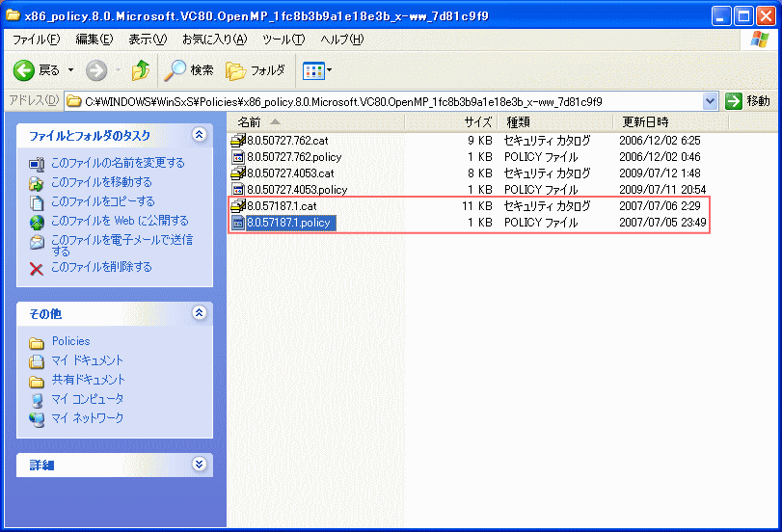Open the Back button history dropdown arrow
782x532 pixels.
coord(70,70)
